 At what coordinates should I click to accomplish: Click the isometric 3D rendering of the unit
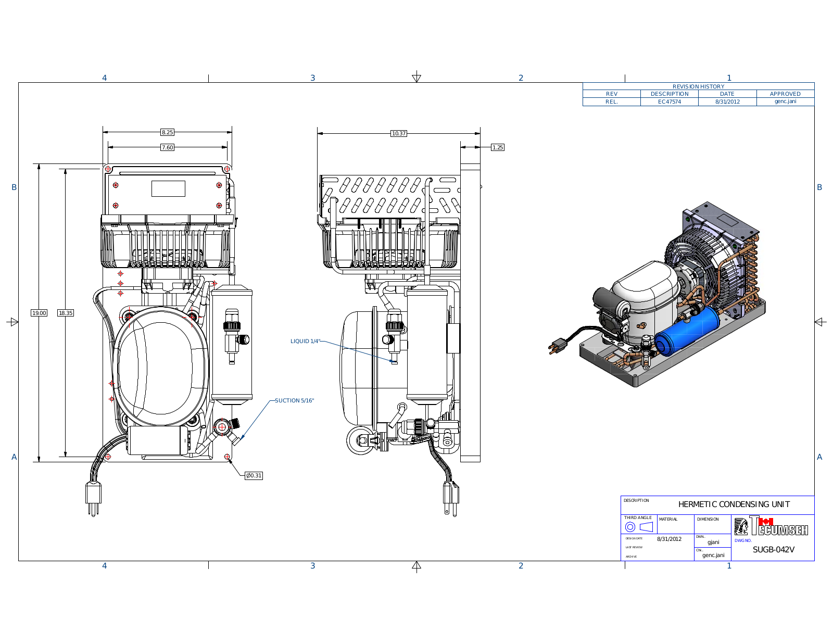click(x=658, y=295)
